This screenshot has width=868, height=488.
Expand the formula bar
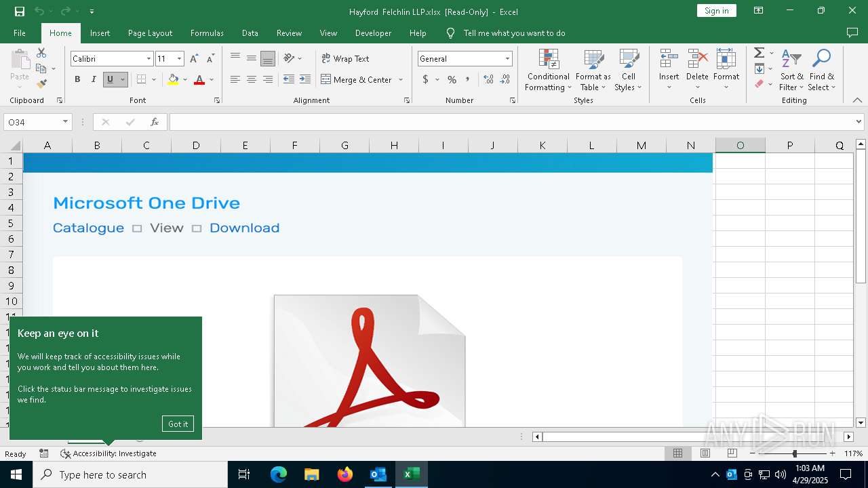[859, 122]
